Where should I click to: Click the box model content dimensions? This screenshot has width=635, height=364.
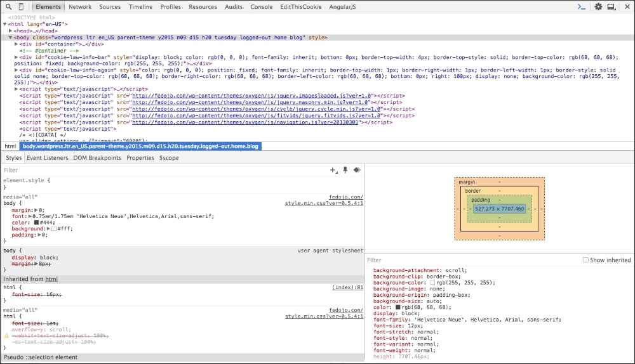[x=499, y=209]
